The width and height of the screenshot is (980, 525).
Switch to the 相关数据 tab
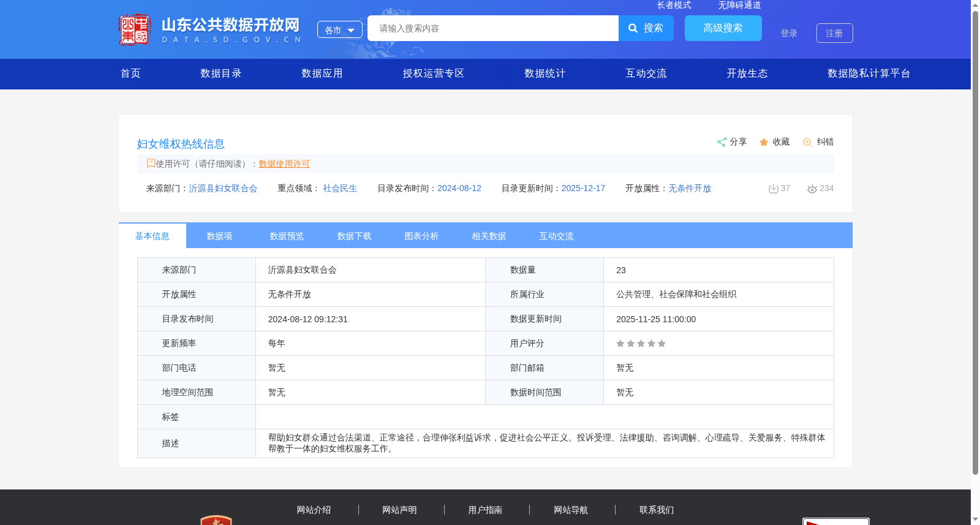489,236
